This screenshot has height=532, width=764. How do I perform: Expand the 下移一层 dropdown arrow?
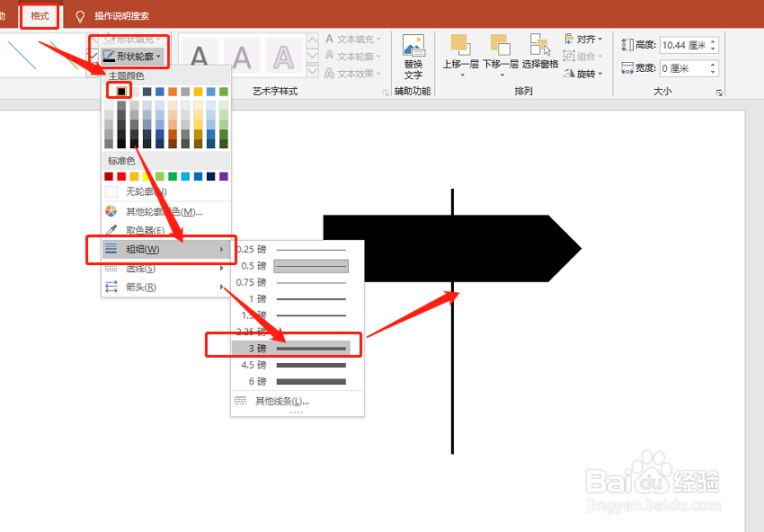502,75
